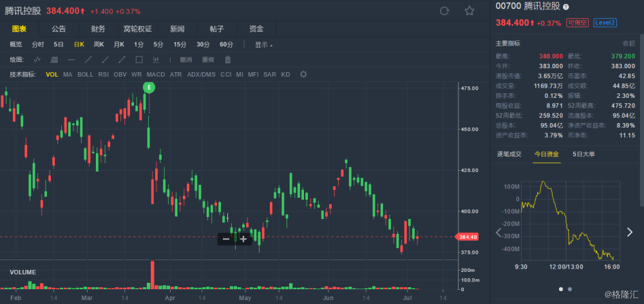Select the 15分 period
This screenshot has width=644, height=304.
pos(180,45)
